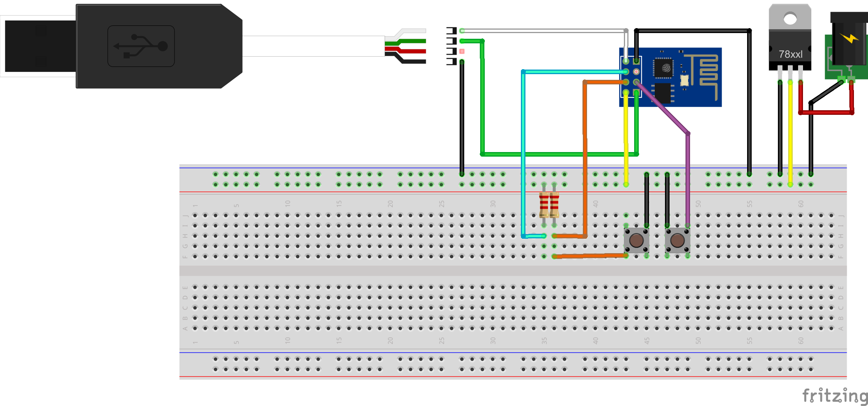Click the yellow lightning bolt on the power jack
This screenshot has height=406, width=868.
tap(849, 38)
